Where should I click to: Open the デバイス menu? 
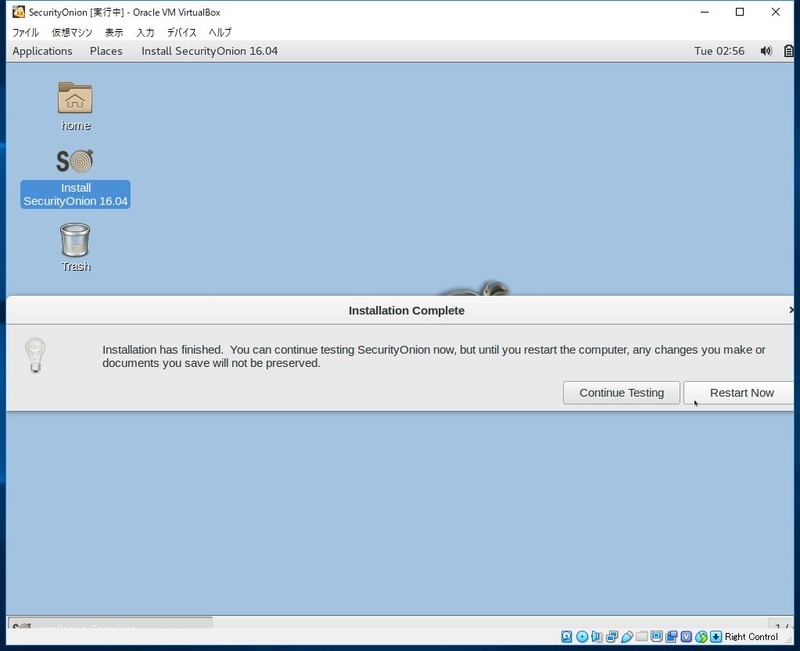pyautogui.click(x=182, y=32)
